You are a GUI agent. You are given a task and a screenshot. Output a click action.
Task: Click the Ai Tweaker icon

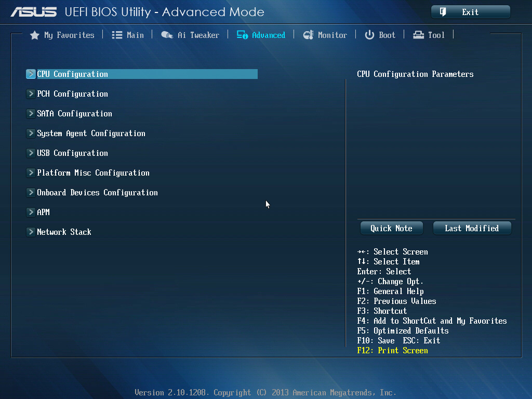[x=167, y=35]
